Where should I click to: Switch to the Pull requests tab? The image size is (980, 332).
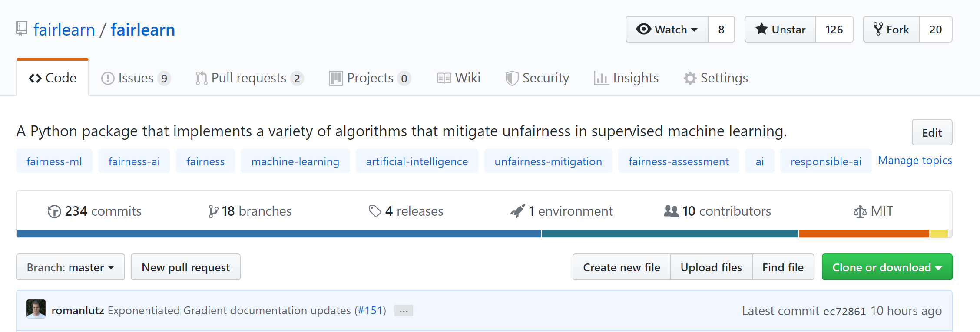249,78
